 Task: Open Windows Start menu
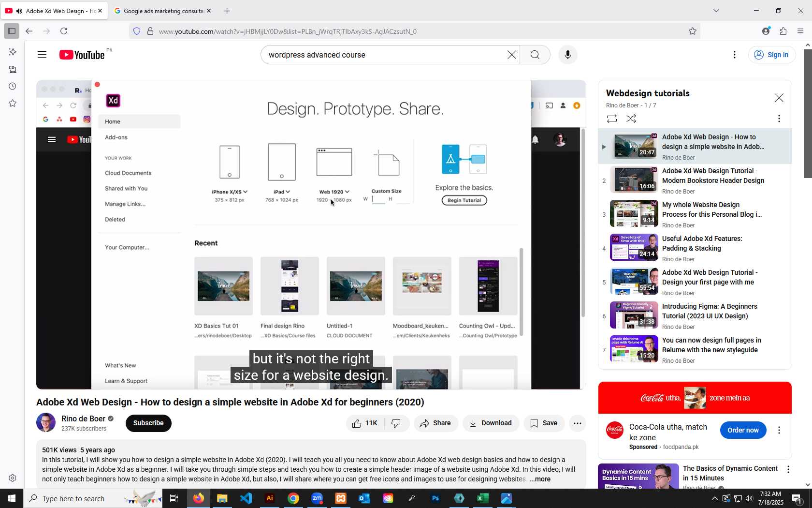tap(12, 498)
